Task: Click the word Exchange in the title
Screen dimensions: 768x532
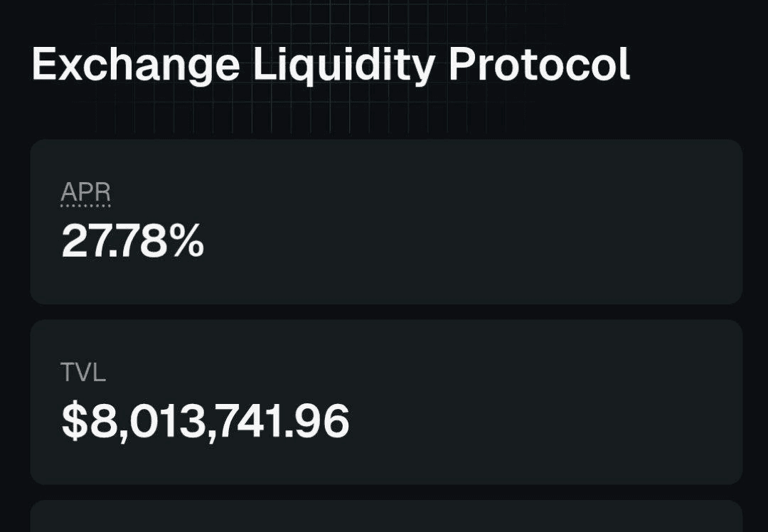Action: tap(136, 65)
